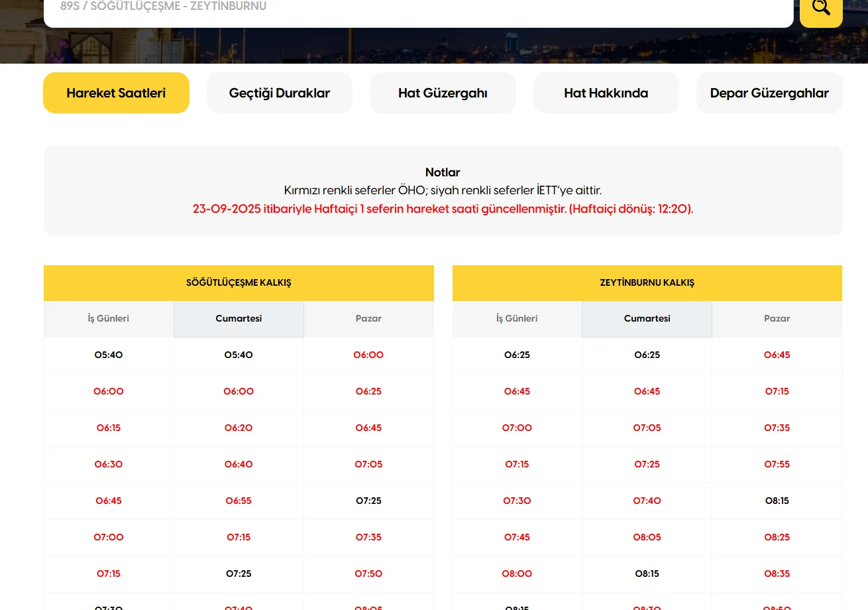Click the yellow search magnifier icon
The image size is (868, 610).
820,8
